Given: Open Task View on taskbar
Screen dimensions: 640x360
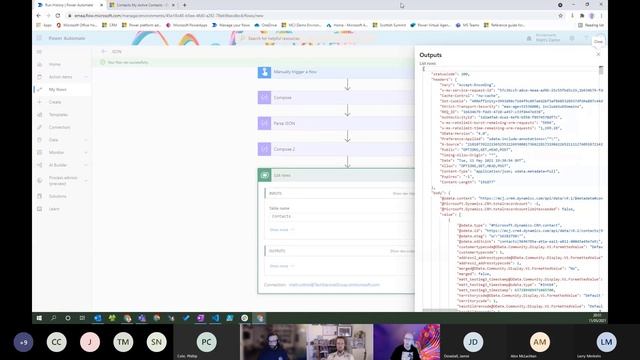Looking at the screenshot, I should (82, 318).
